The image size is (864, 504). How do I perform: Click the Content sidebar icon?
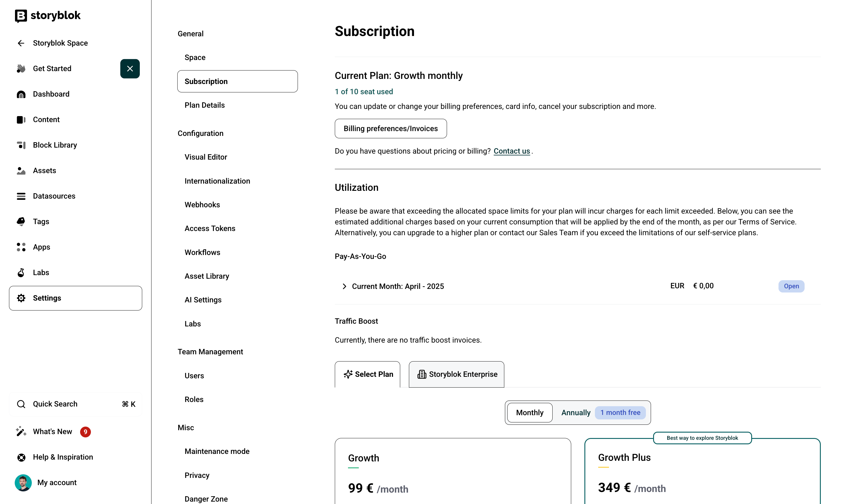coord(21,120)
